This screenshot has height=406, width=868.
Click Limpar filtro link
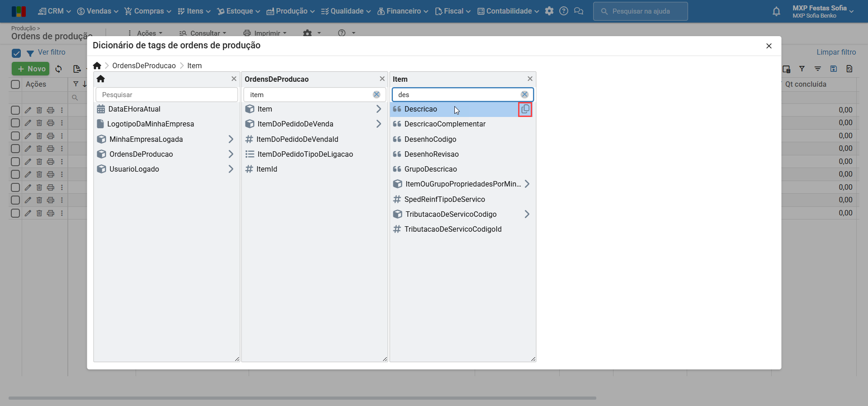[x=836, y=52]
